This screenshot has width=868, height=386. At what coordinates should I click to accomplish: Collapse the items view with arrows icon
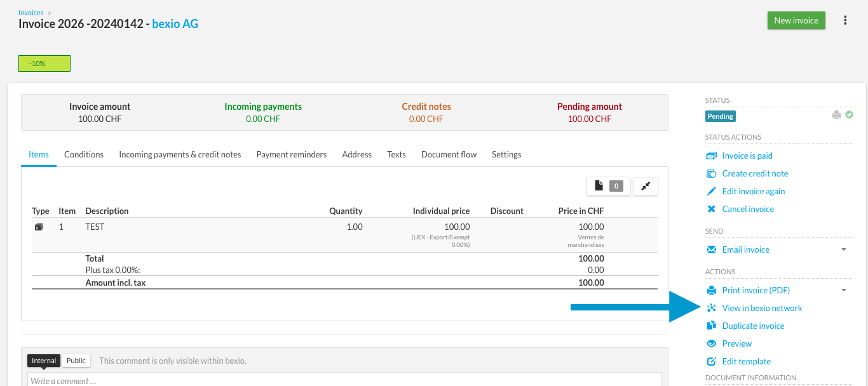(646, 186)
